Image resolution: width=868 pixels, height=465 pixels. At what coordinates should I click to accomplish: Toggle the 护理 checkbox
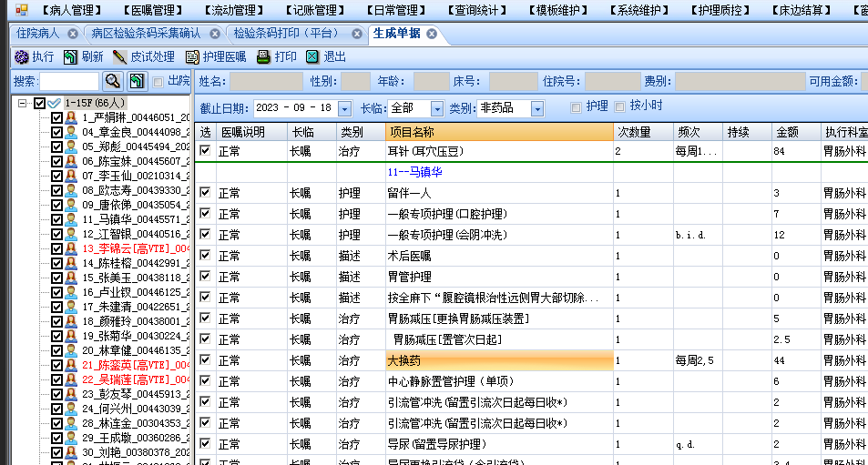(x=576, y=107)
